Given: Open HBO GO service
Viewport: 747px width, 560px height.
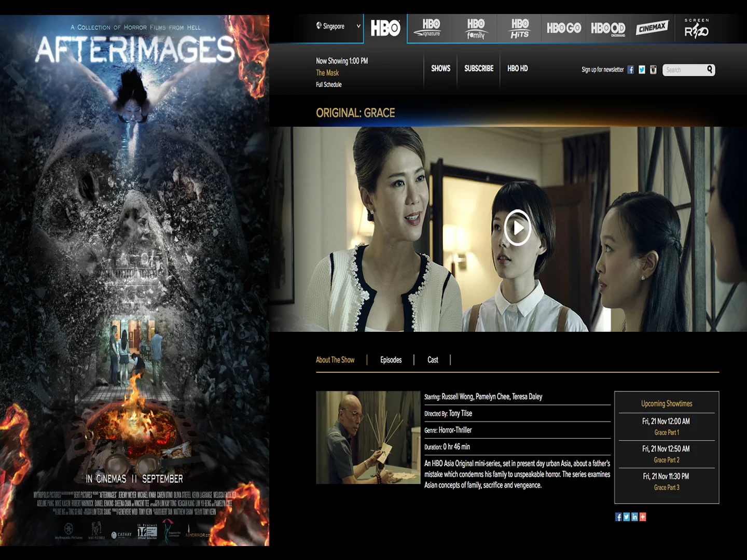Looking at the screenshot, I should 564,28.
